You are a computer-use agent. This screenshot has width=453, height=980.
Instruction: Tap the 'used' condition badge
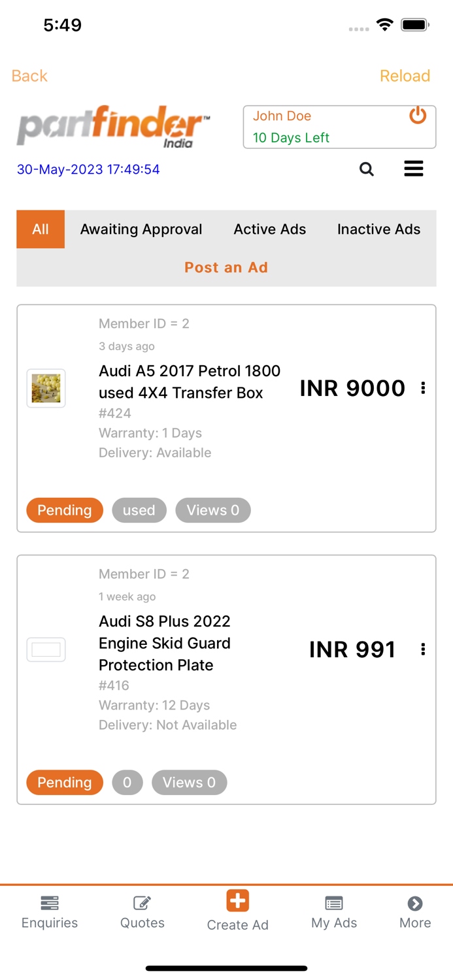pyautogui.click(x=139, y=510)
